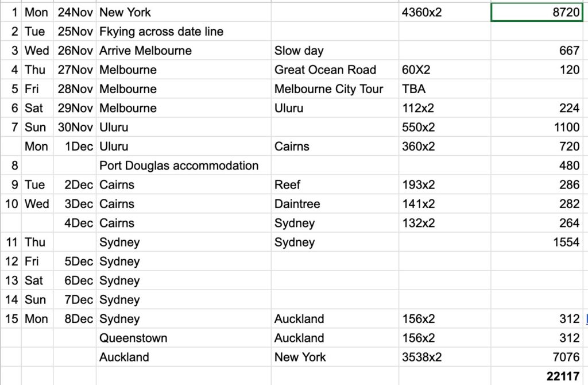Click the New York destination cell
The image size is (588, 385).
[x=300, y=357]
